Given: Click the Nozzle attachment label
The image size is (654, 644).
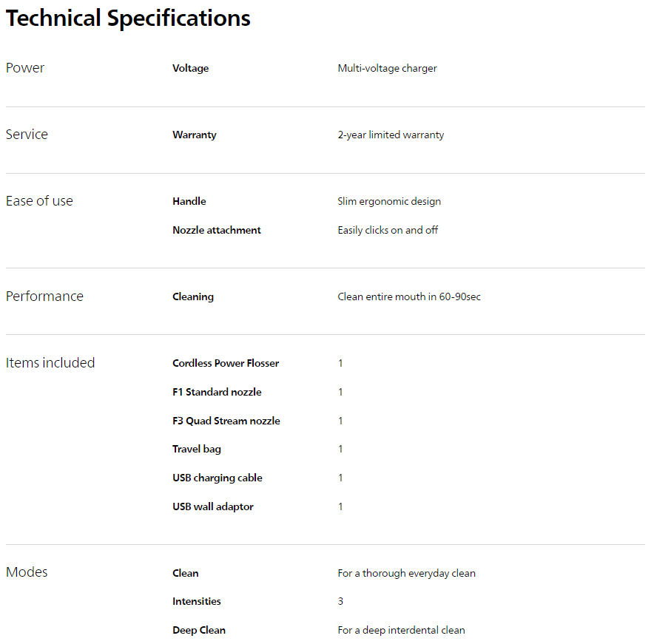Looking at the screenshot, I should pos(216,230).
